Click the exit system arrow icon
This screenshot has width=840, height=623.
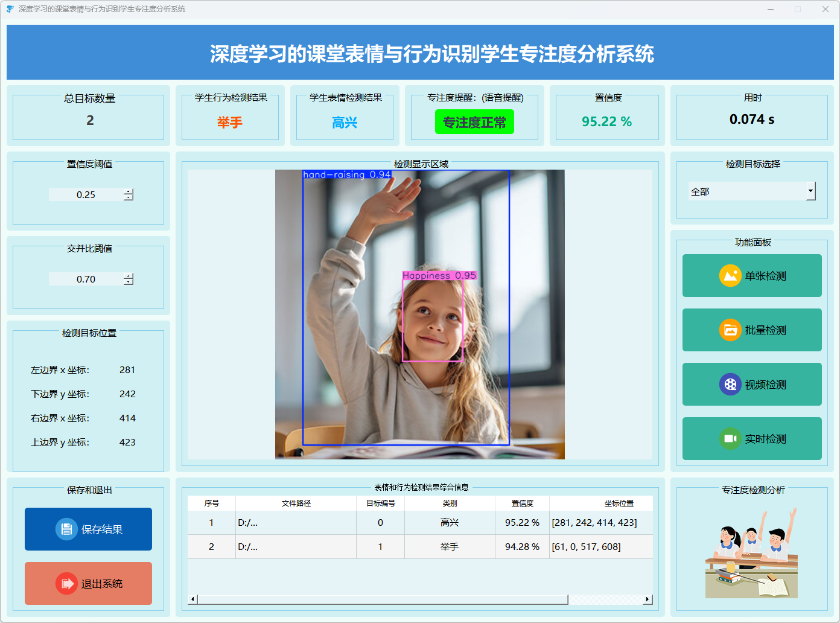[x=66, y=584]
